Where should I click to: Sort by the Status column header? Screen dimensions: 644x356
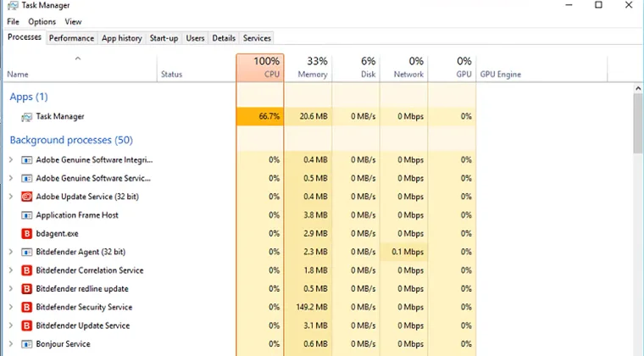coord(197,68)
